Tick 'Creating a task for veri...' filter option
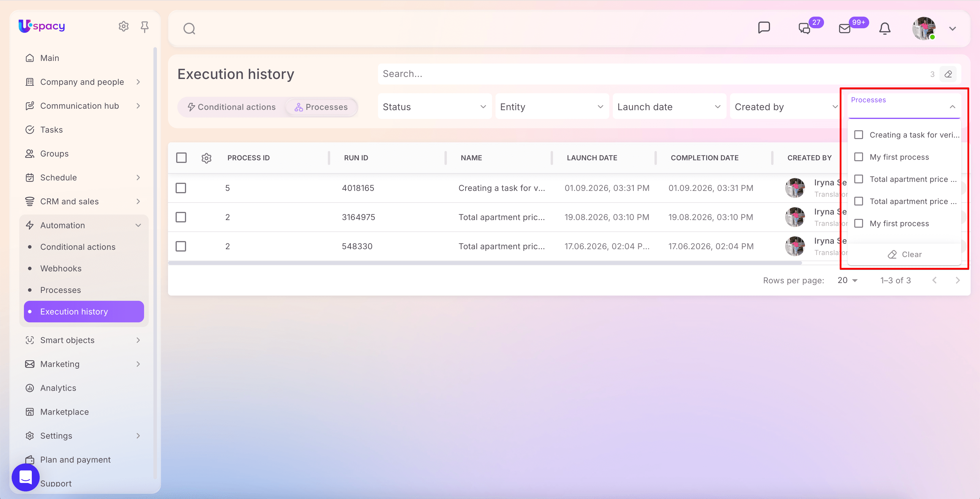 click(x=859, y=135)
